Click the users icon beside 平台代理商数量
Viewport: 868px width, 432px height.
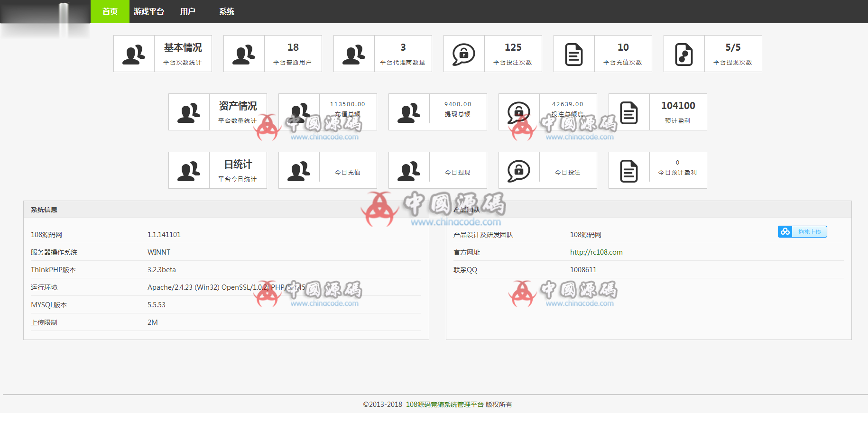(x=354, y=54)
